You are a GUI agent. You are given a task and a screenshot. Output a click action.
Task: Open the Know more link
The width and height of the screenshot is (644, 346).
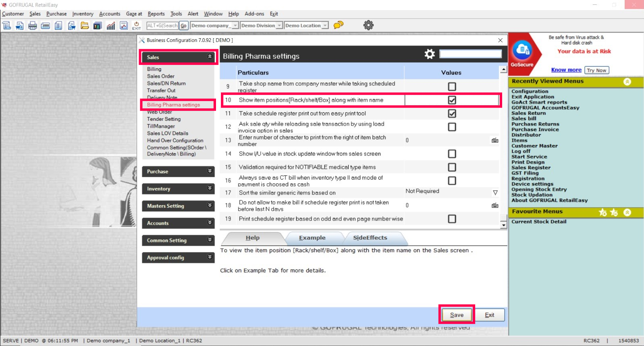click(x=566, y=70)
